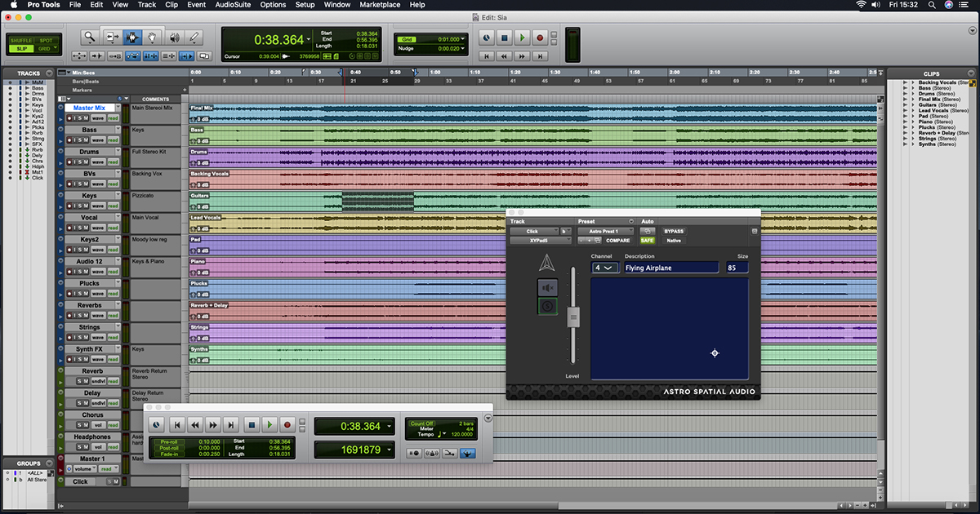The height and width of the screenshot is (514, 980).
Task: Click Count Off button in Transport window
Action: [x=422, y=423]
